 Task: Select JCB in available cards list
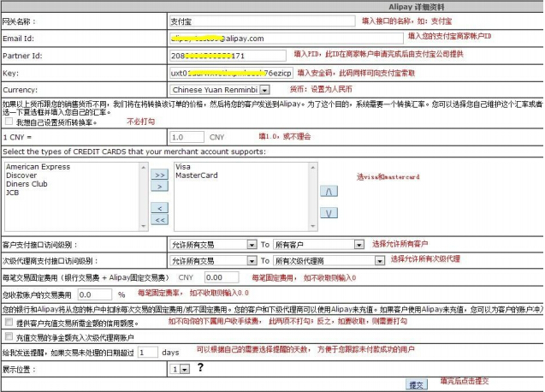pos(12,193)
